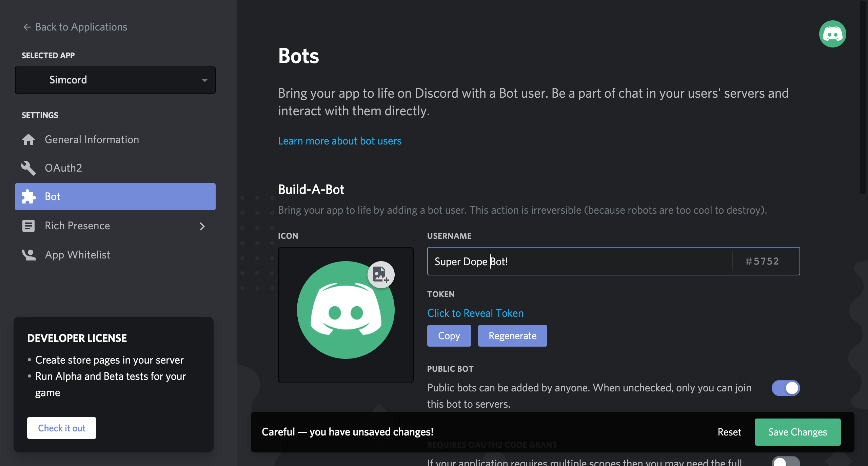868x466 pixels.
Task: Open the General Information settings page
Action: click(115, 139)
